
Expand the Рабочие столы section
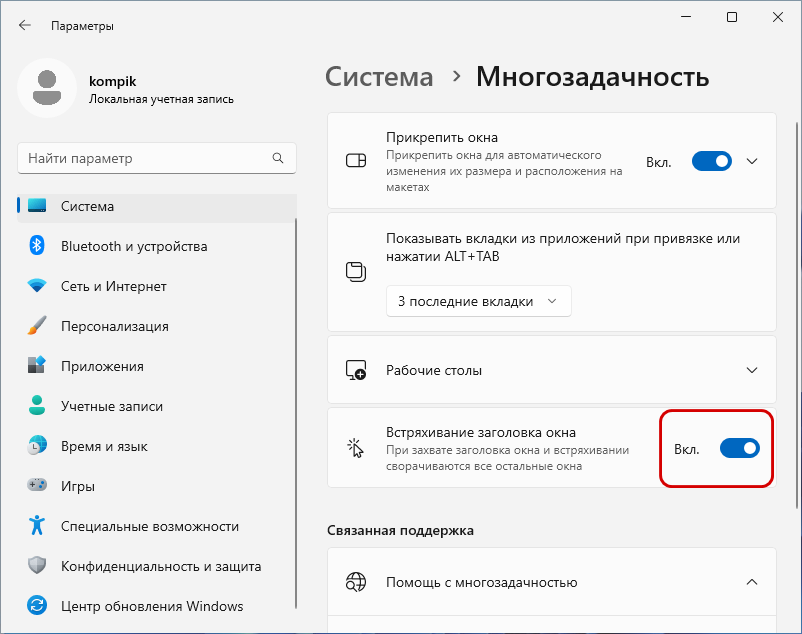551,370
